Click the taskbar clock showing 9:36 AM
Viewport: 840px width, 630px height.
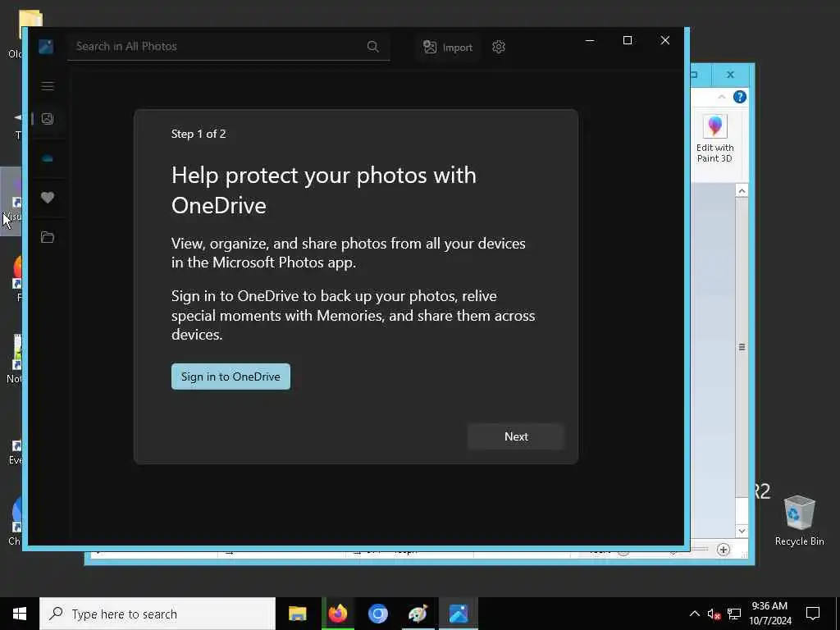pos(769,614)
